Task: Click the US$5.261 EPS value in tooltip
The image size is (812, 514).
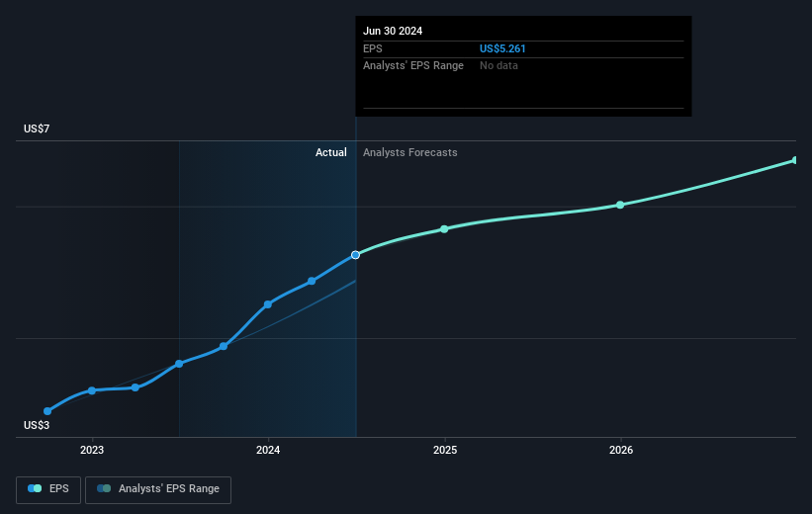Action: click(502, 48)
